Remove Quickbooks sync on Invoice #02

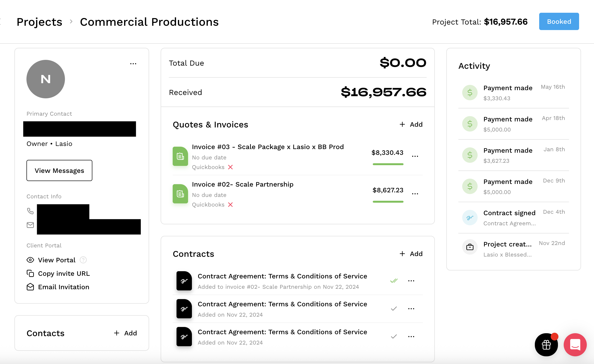pyautogui.click(x=230, y=205)
